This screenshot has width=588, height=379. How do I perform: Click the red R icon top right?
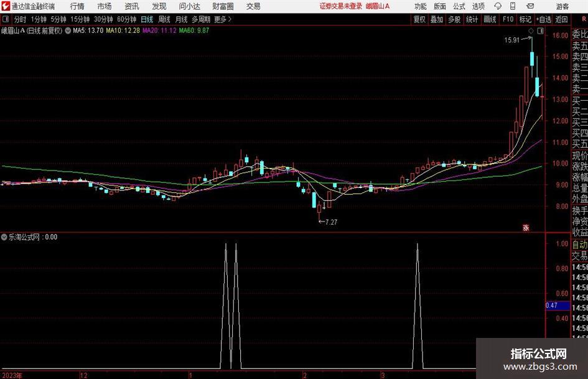584,19
